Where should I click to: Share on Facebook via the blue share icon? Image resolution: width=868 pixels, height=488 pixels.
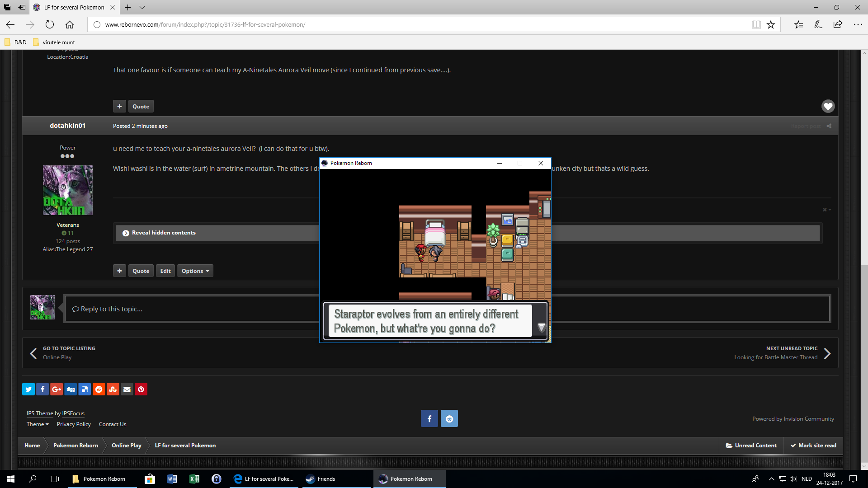coord(42,389)
